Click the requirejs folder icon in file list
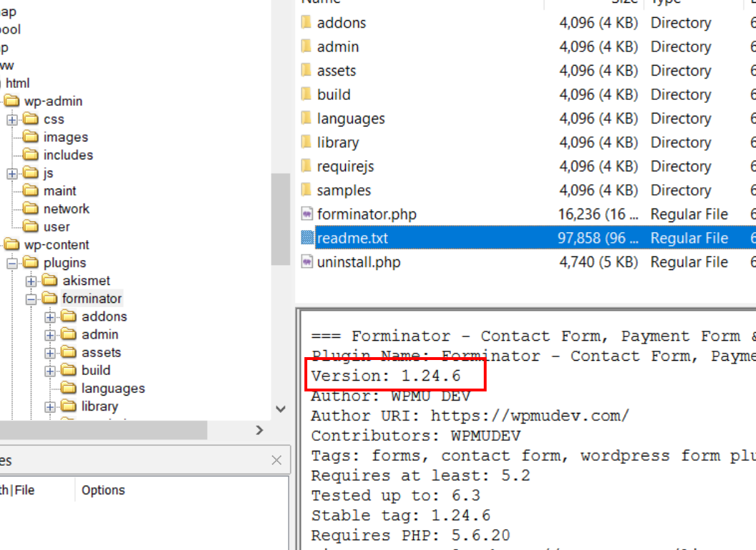 307,166
